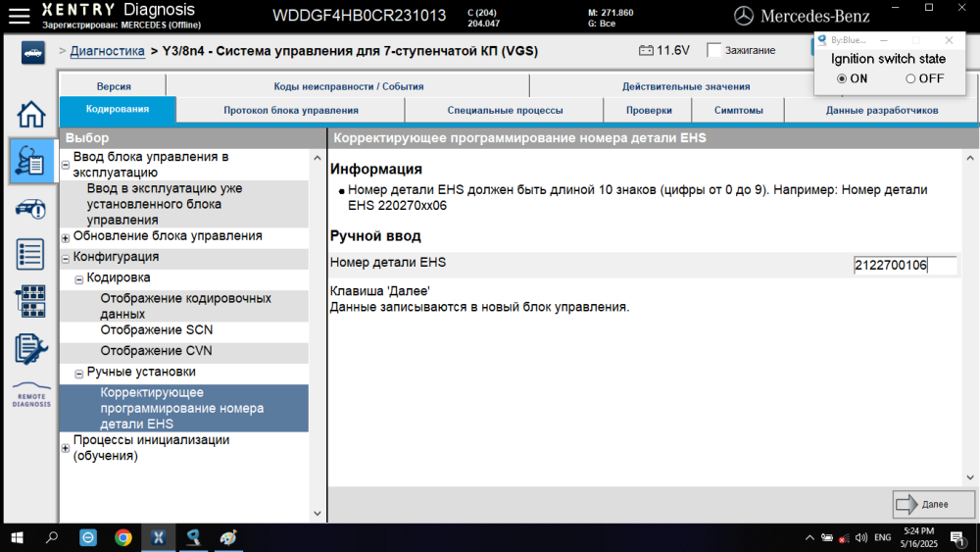The width and height of the screenshot is (980, 552).
Task: Select Ввод в эксплуатацию уже установленного блока
Action: (x=184, y=204)
